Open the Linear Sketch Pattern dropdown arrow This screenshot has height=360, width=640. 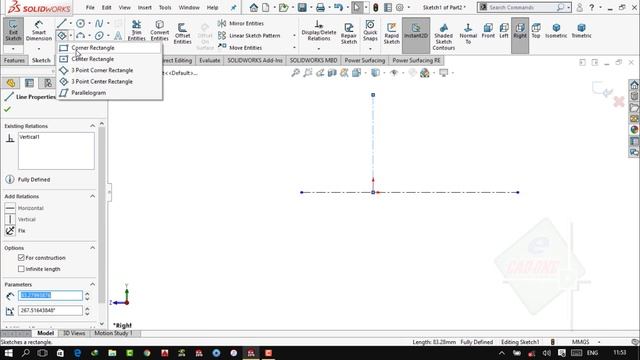coord(294,36)
